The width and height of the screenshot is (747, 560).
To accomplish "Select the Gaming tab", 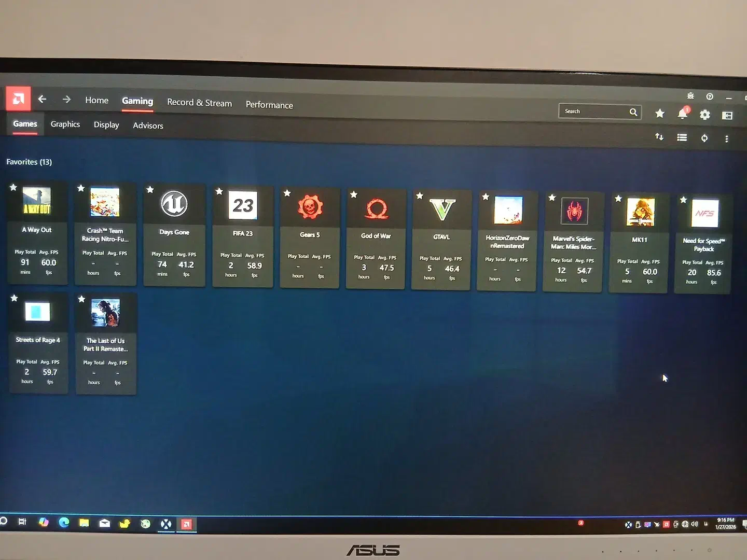I will coord(137,101).
